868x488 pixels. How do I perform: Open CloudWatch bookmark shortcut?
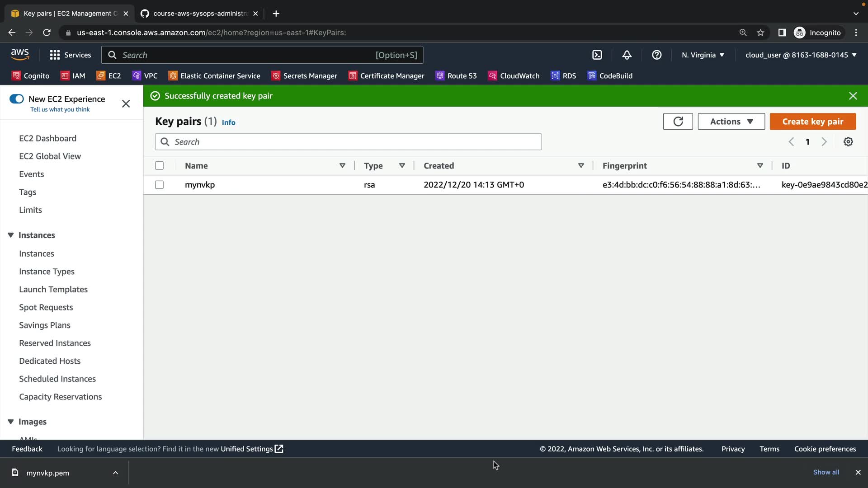514,76
